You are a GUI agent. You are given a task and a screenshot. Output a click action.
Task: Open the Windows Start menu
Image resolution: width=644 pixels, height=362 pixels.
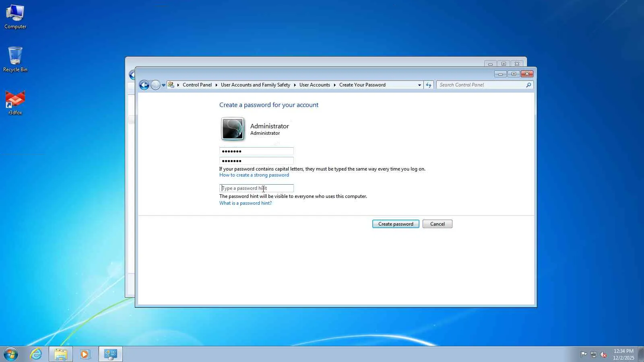11,354
